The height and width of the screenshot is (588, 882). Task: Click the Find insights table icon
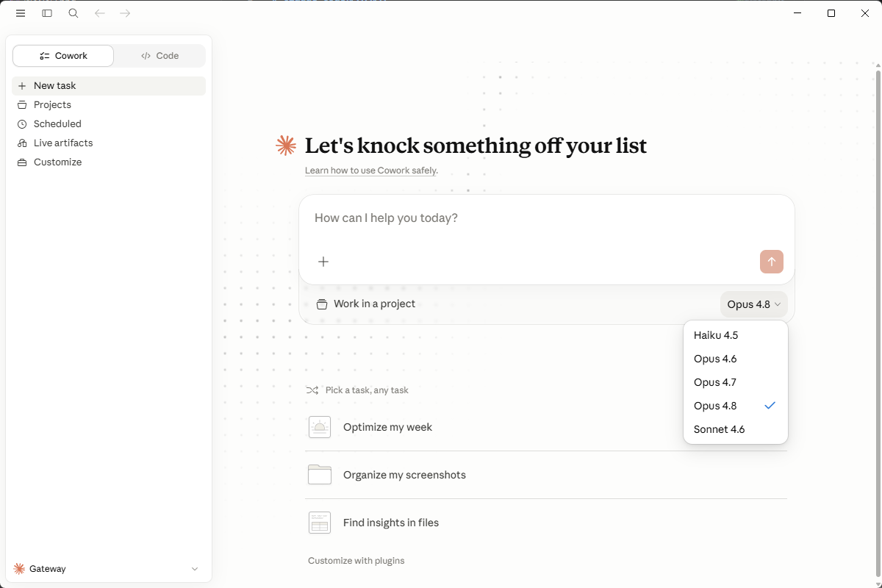click(x=320, y=523)
